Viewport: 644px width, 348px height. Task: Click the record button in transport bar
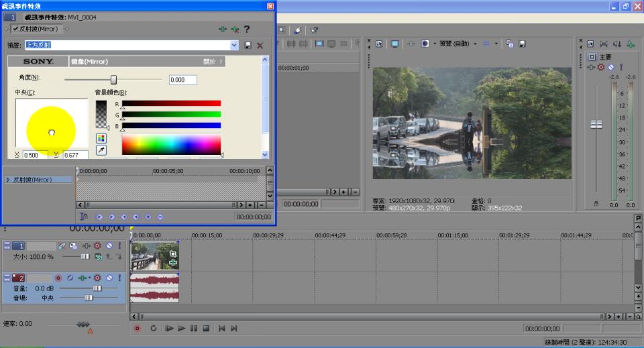[138, 329]
